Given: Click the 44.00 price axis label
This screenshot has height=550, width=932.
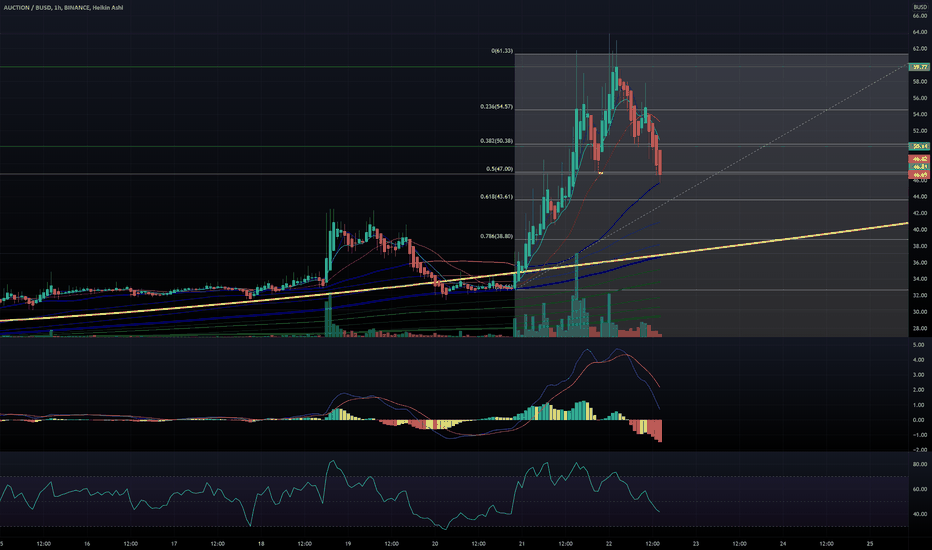Looking at the screenshot, I should pos(920,197).
